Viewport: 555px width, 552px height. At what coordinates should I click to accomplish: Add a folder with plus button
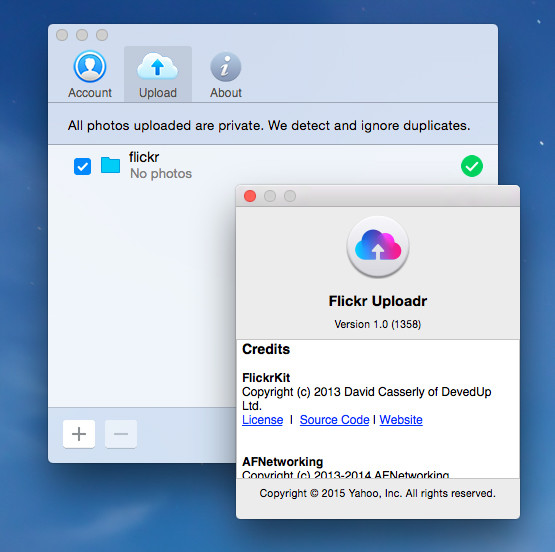pos(79,434)
